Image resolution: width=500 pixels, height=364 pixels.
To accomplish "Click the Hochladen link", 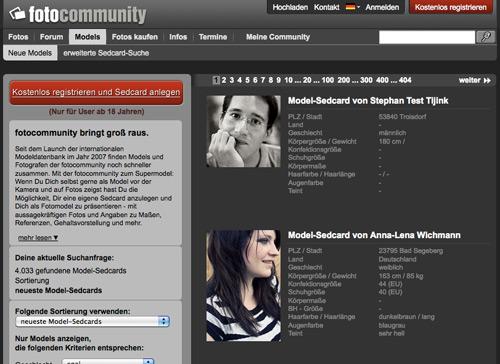I will click(x=290, y=7).
